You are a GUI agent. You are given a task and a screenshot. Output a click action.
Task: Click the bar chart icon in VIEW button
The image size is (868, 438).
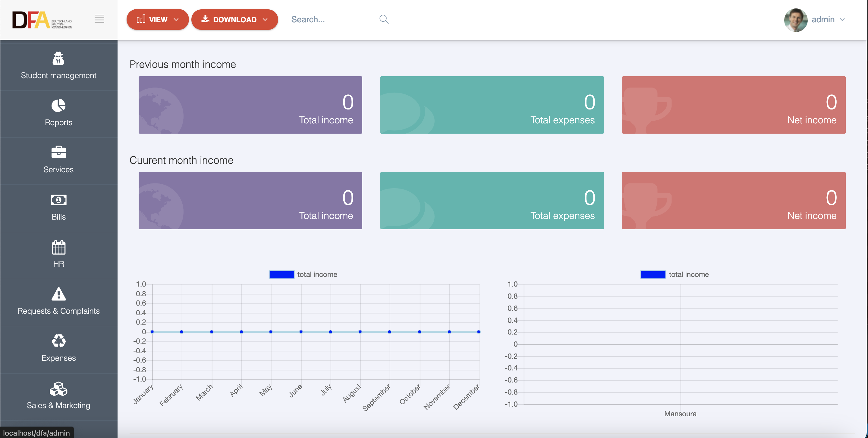pyautogui.click(x=141, y=19)
